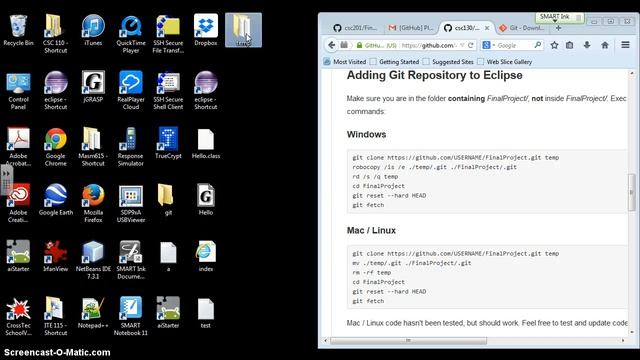Go back with the browser back arrow
This screenshot has width=640, height=360.
[332, 45]
